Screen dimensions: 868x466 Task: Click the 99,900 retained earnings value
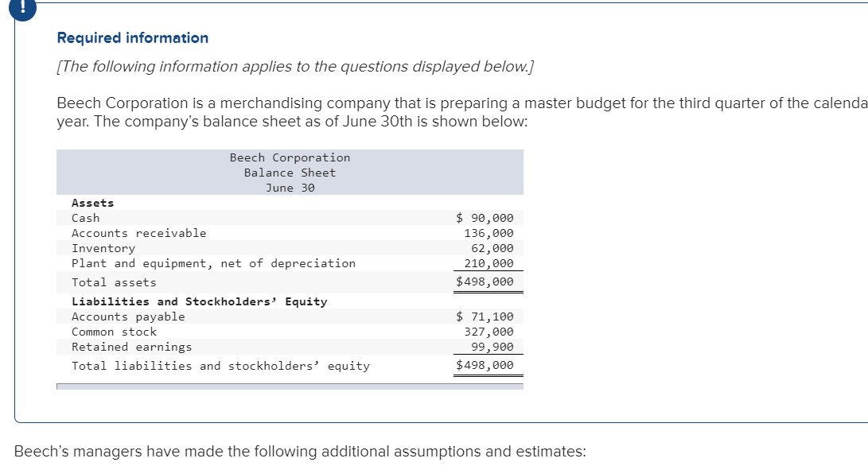tap(492, 347)
